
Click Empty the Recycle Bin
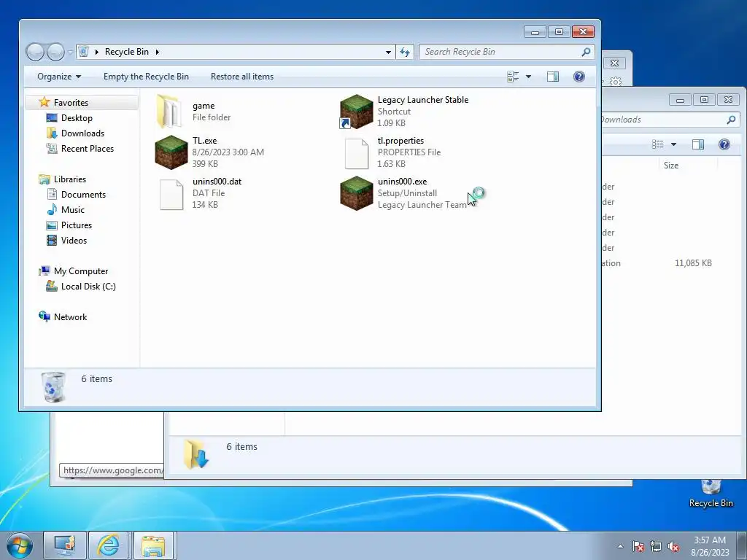click(146, 77)
